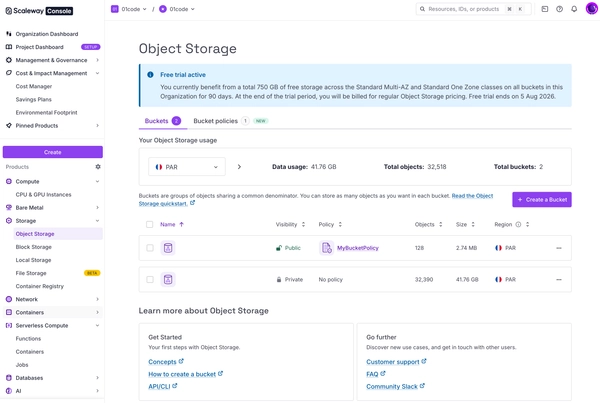600x403 pixels.
Task: Click the bucket icon in the Public row
Action: pos(168,248)
